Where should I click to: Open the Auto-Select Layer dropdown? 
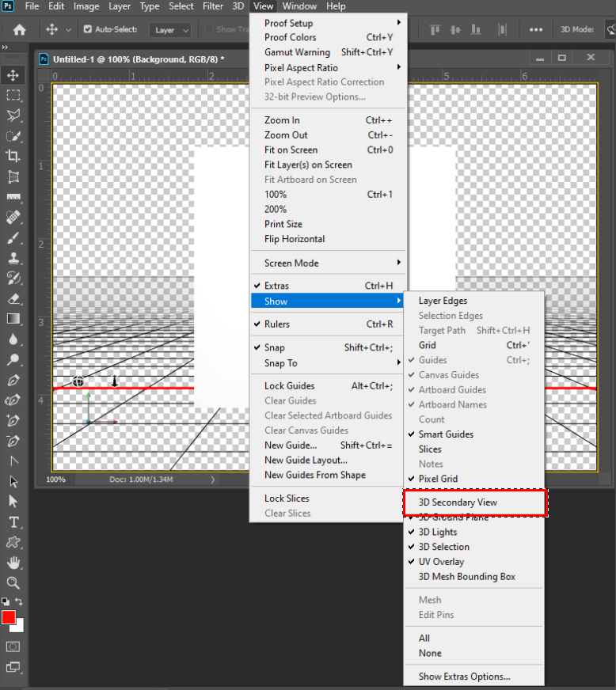170,30
